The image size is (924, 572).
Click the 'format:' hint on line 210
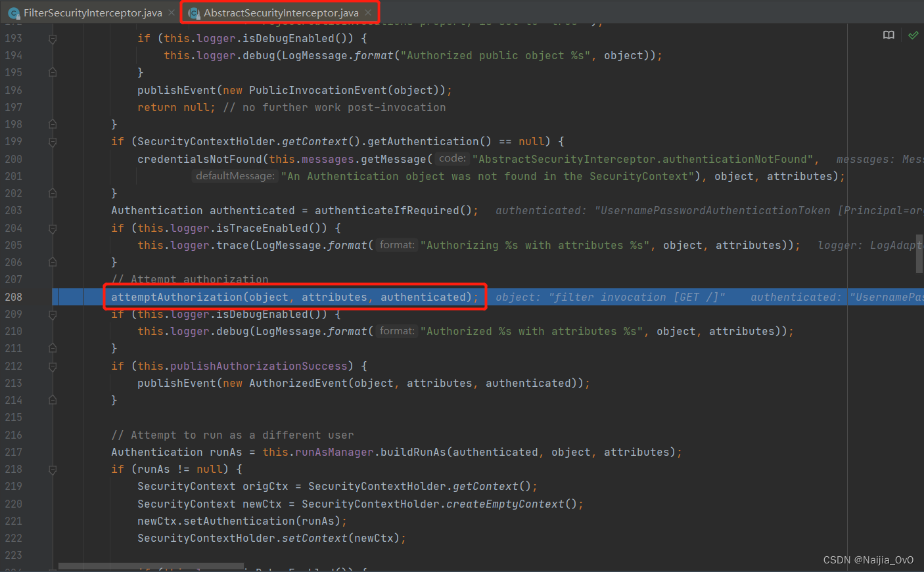[x=397, y=330]
